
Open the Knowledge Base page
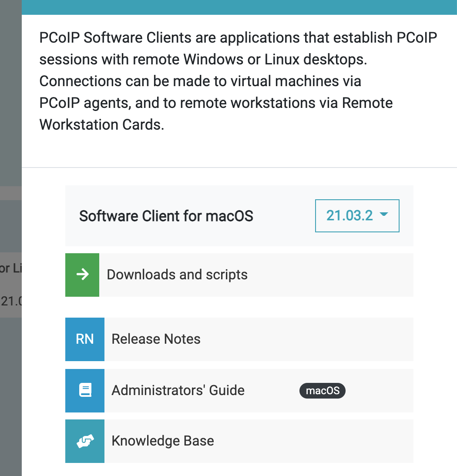tap(163, 441)
